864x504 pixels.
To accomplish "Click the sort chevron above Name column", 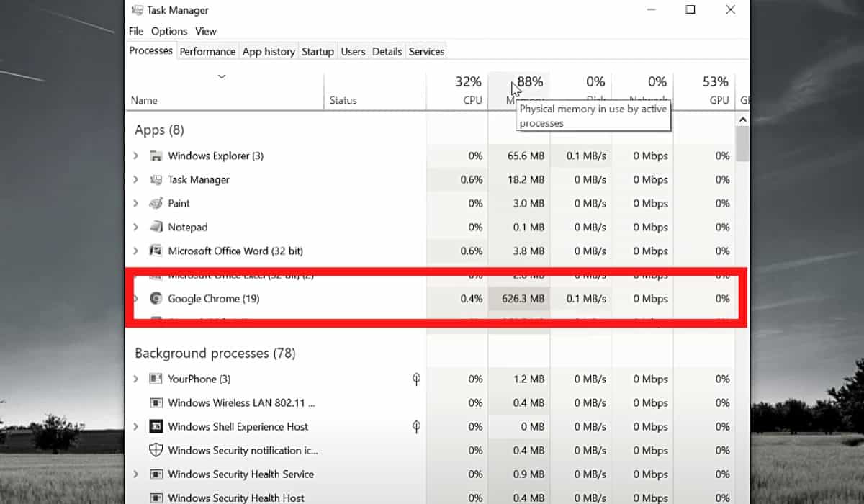I will 222,76.
